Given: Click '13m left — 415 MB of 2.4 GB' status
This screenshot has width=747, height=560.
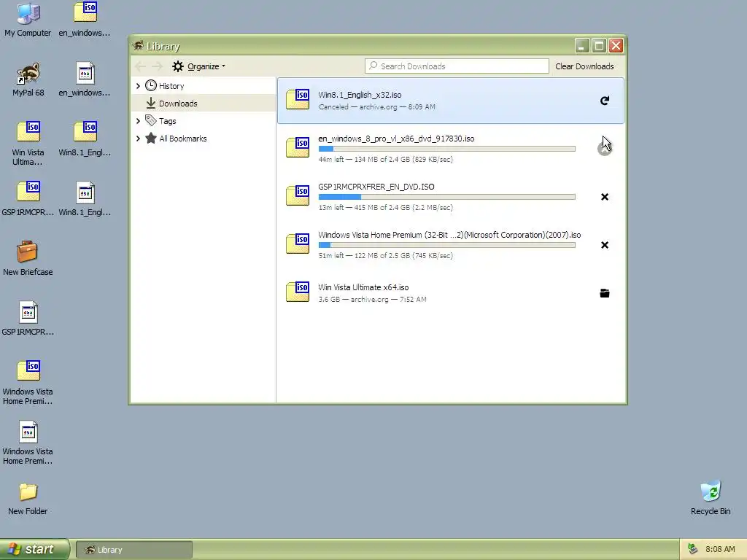Looking at the screenshot, I should pyautogui.click(x=385, y=208).
